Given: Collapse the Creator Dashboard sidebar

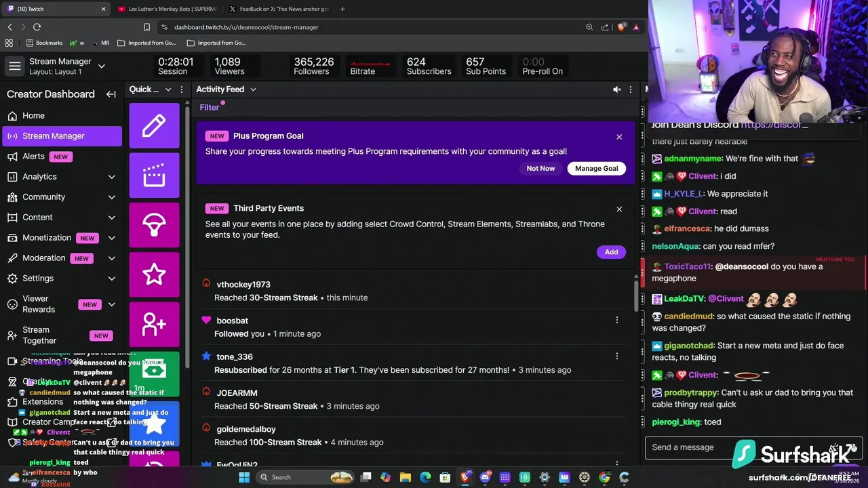Looking at the screenshot, I should tap(111, 94).
